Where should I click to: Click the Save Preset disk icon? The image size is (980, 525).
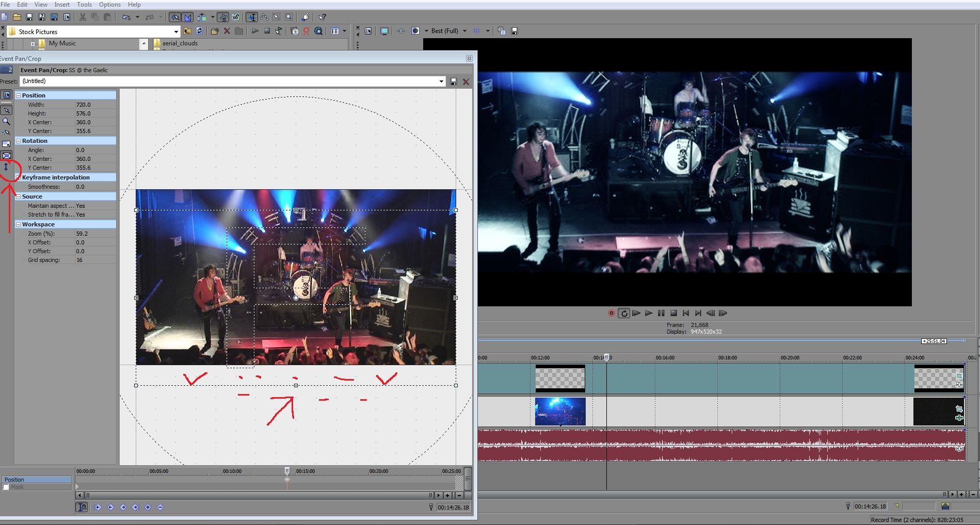(454, 81)
